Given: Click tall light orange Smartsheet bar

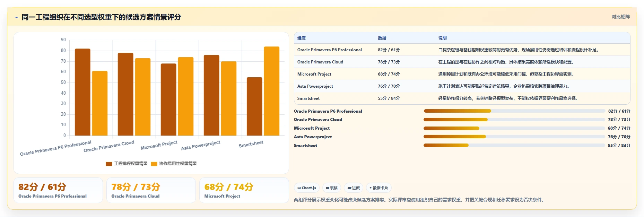Looking at the screenshot, I should (x=272, y=91).
